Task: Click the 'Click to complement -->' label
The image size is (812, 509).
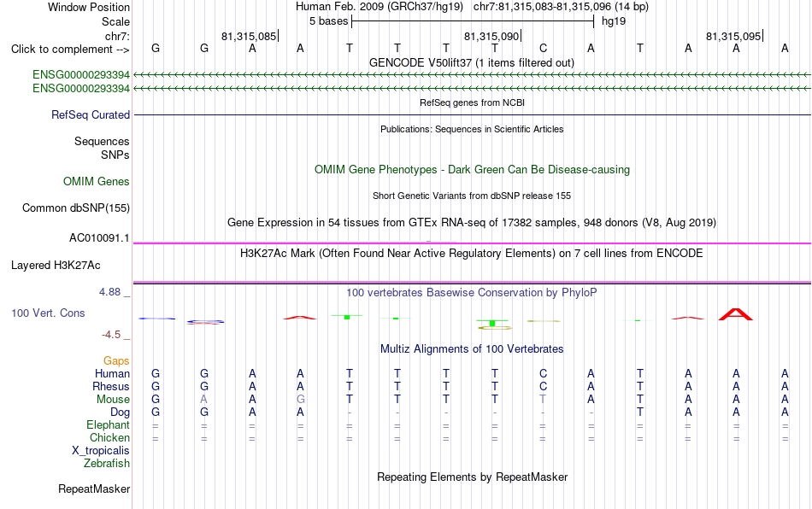Action: 70,50
